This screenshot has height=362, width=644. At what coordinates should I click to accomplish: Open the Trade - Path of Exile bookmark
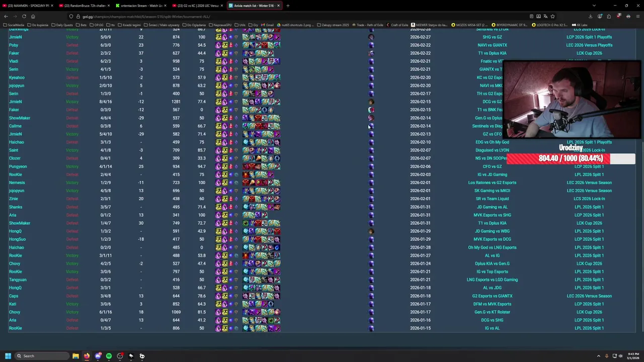369,25
